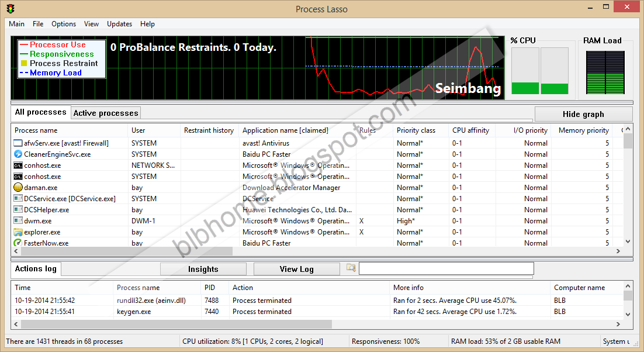Open the View menu
Screen dimensions: 644x352
[x=91, y=24]
